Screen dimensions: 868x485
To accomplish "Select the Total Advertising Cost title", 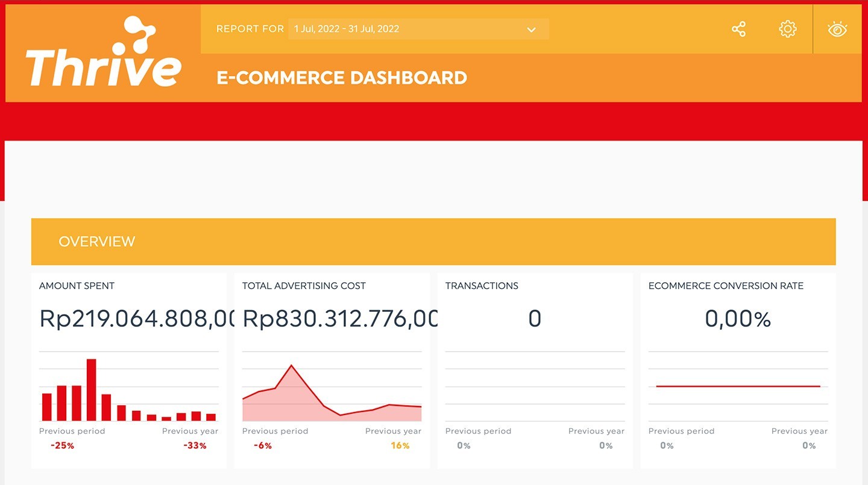I will 304,286.
